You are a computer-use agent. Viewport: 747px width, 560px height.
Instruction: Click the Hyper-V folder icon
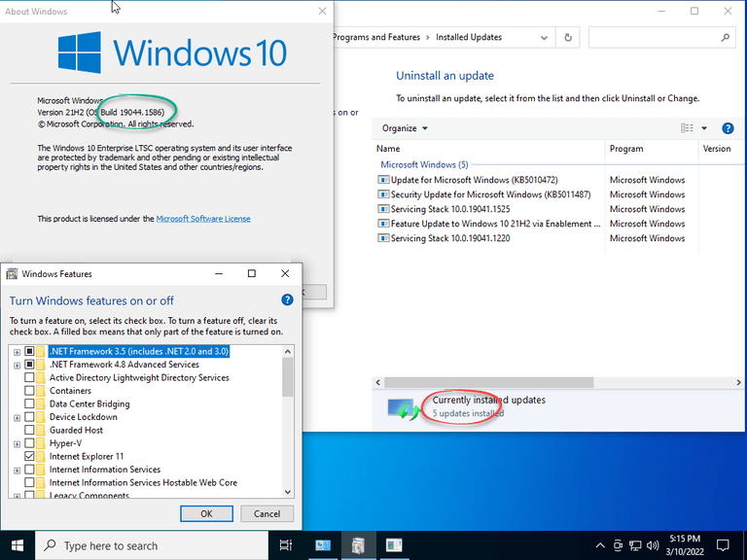(41, 443)
